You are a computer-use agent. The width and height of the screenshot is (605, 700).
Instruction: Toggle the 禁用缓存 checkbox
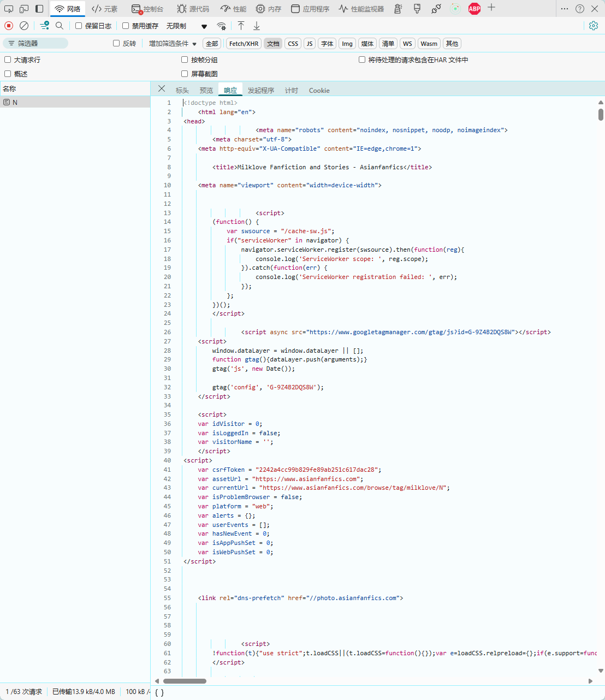(126, 26)
